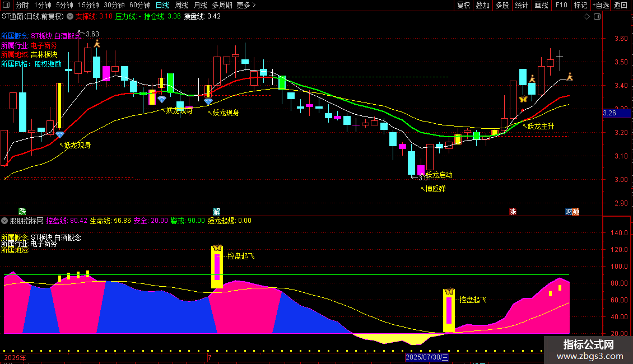Image resolution: width=633 pixels, height=364 pixels.
Task: Click the 持仓线: 3.36 indicator value
Action: click(x=162, y=16)
